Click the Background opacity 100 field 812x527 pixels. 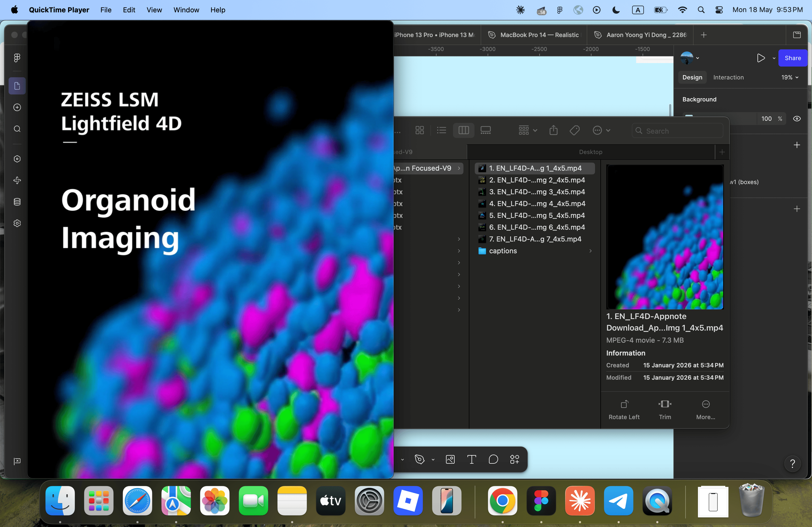coord(766,119)
